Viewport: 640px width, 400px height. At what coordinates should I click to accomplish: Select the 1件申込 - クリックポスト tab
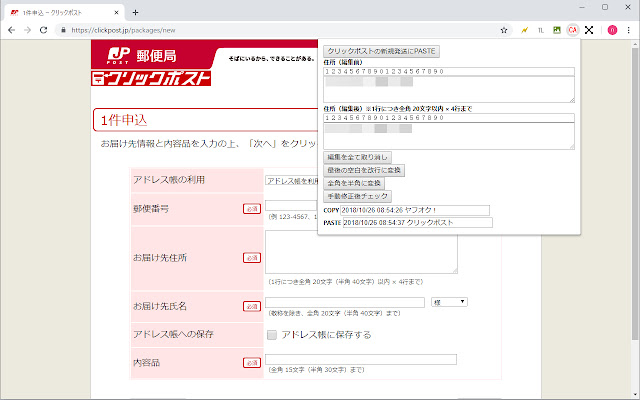64,13
